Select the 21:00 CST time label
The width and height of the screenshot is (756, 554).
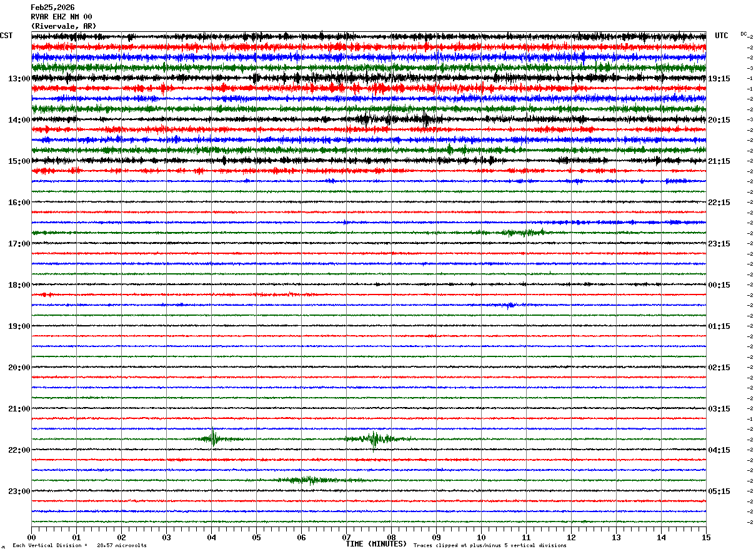point(19,409)
